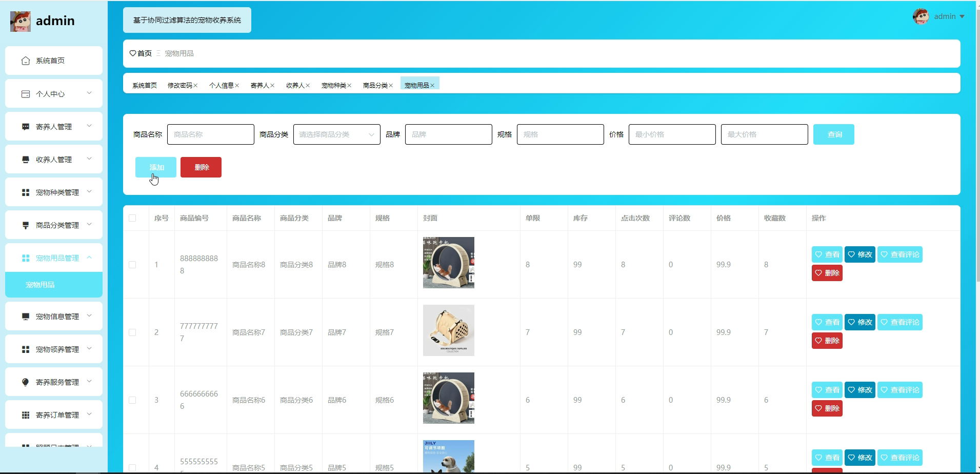Click the 最大价格 input field
980x474 pixels.
click(765, 134)
